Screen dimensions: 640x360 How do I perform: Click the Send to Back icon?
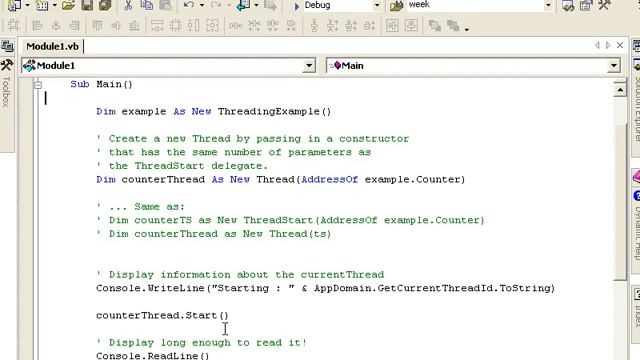[x=453, y=25]
